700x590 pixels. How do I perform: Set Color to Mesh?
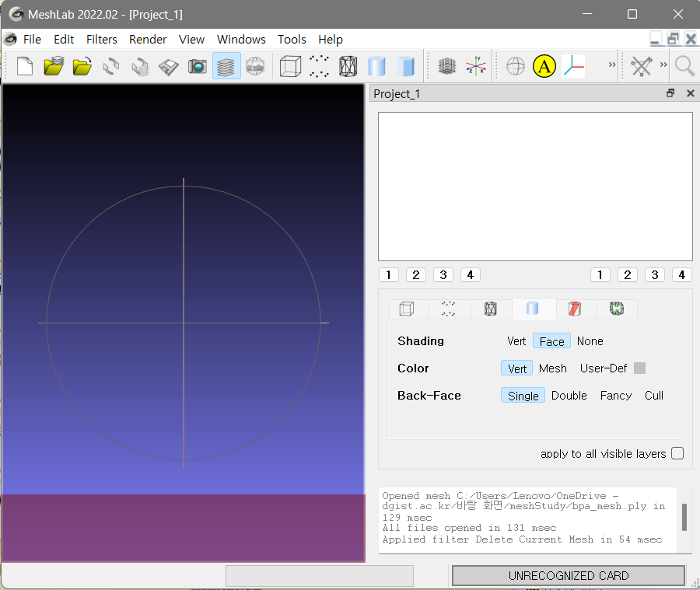click(x=553, y=368)
